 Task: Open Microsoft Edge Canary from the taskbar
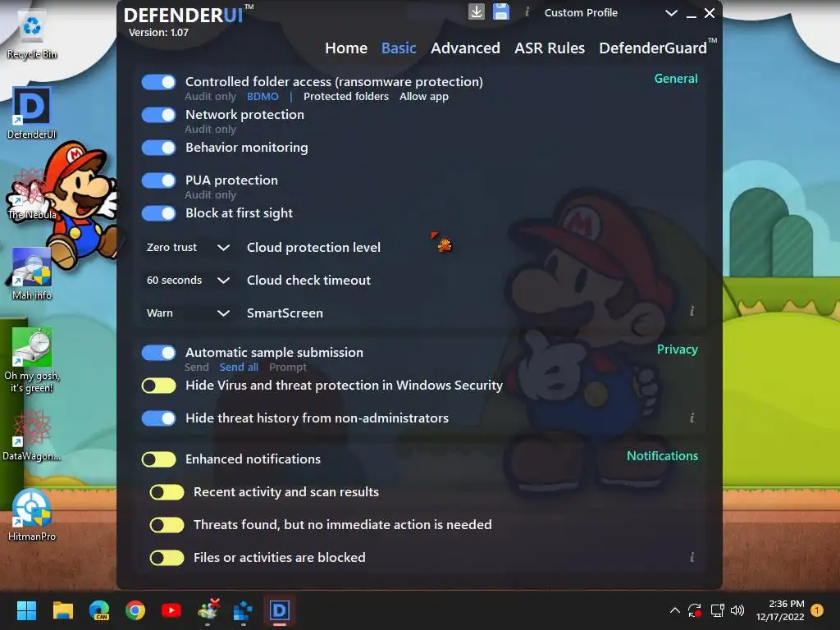(x=99, y=610)
